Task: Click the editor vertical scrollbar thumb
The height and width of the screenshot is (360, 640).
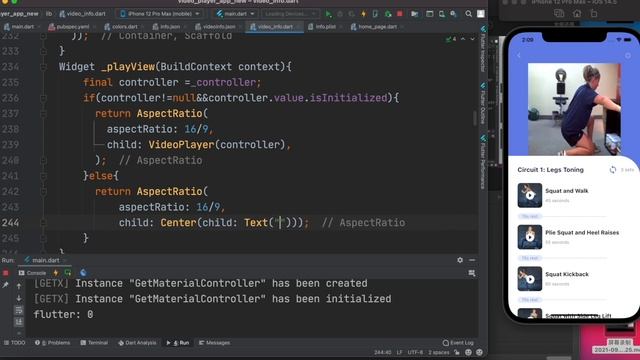Action: (475, 119)
